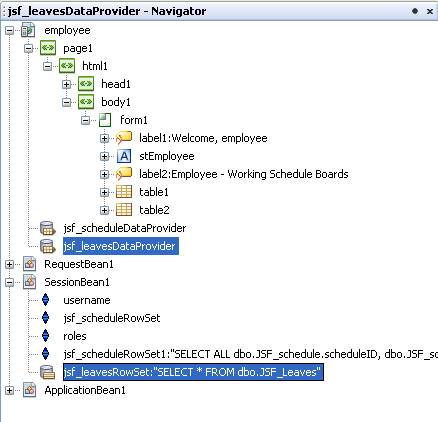Click the employee page file icon

[x=28, y=30]
